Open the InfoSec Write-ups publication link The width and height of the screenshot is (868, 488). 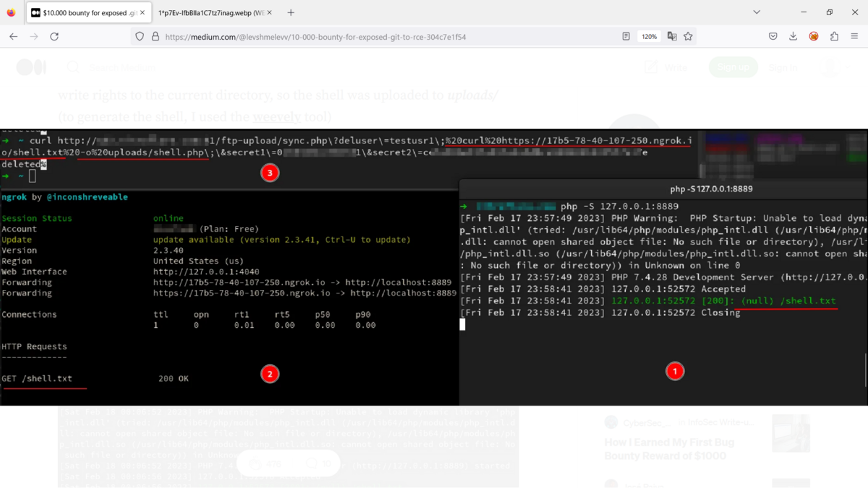point(721,422)
